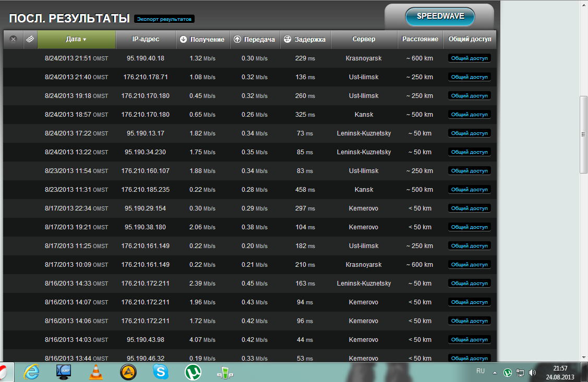
Task: Sort results by Дата column
Action: point(77,39)
